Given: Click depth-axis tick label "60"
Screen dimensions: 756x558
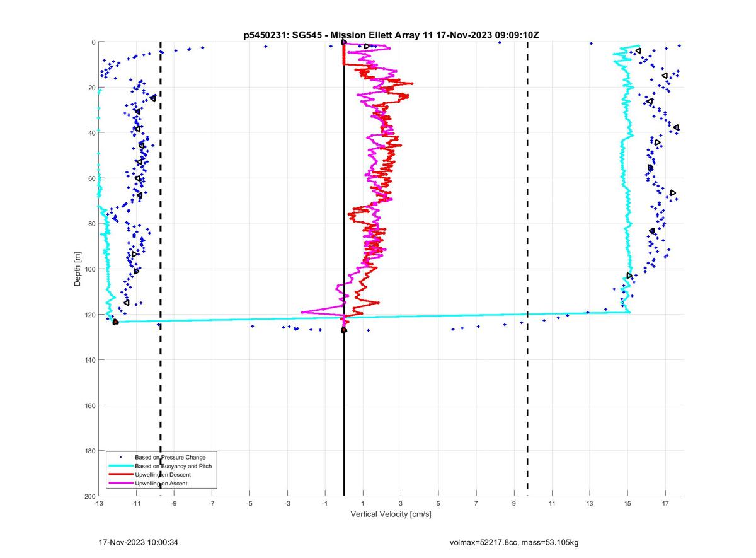Looking at the screenshot, I should tap(91, 178).
